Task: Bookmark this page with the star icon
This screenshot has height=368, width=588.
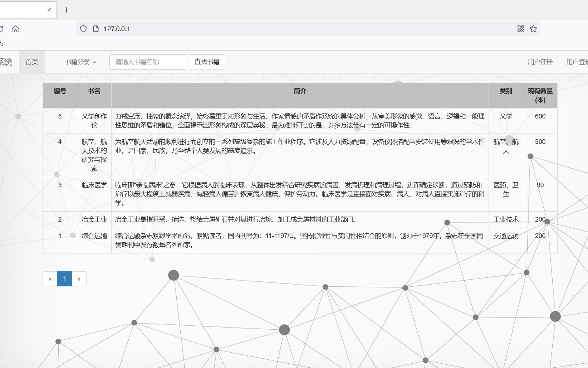Action: tap(533, 29)
